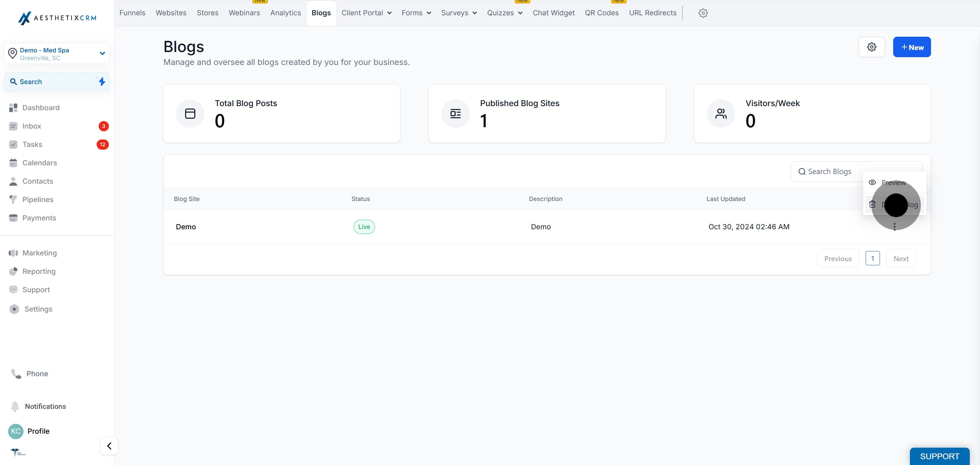The width and height of the screenshot is (980, 465).
Task: Open the top navigation settings gear
Action: click(x=703, y=13)
